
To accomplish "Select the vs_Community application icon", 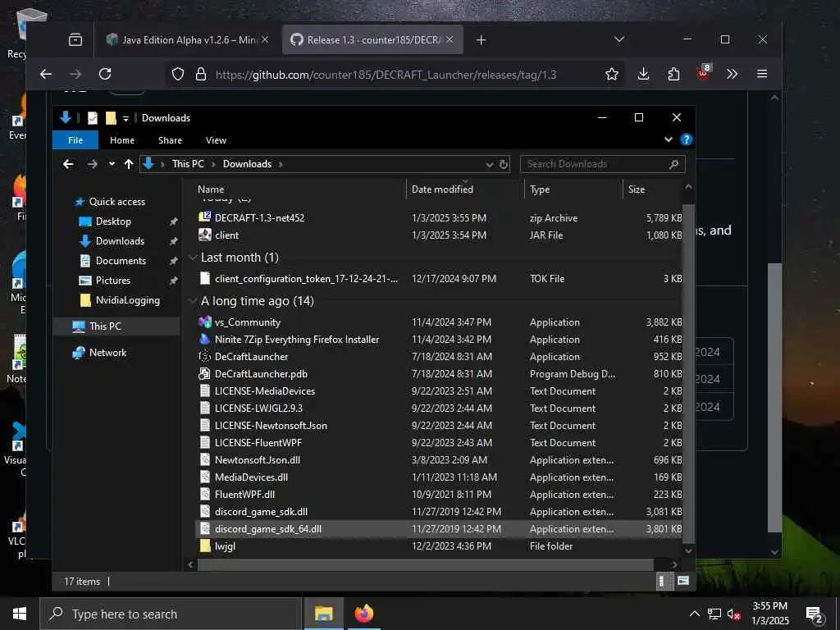I will (x=204, y=322).
